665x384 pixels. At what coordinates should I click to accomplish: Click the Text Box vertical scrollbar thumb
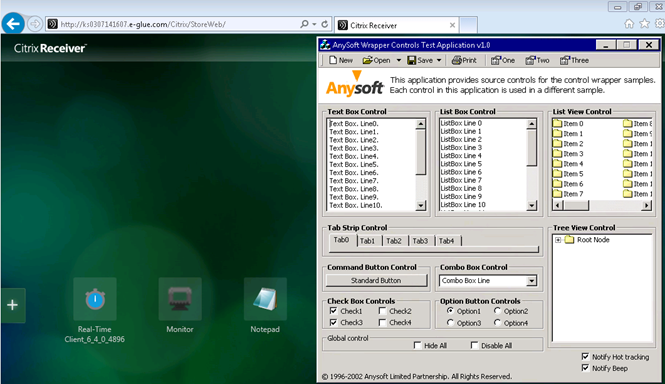[x=420, y=151]
